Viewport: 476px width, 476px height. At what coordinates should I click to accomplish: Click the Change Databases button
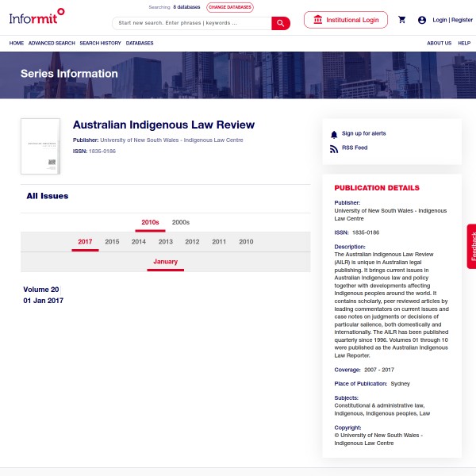[230, 7]
